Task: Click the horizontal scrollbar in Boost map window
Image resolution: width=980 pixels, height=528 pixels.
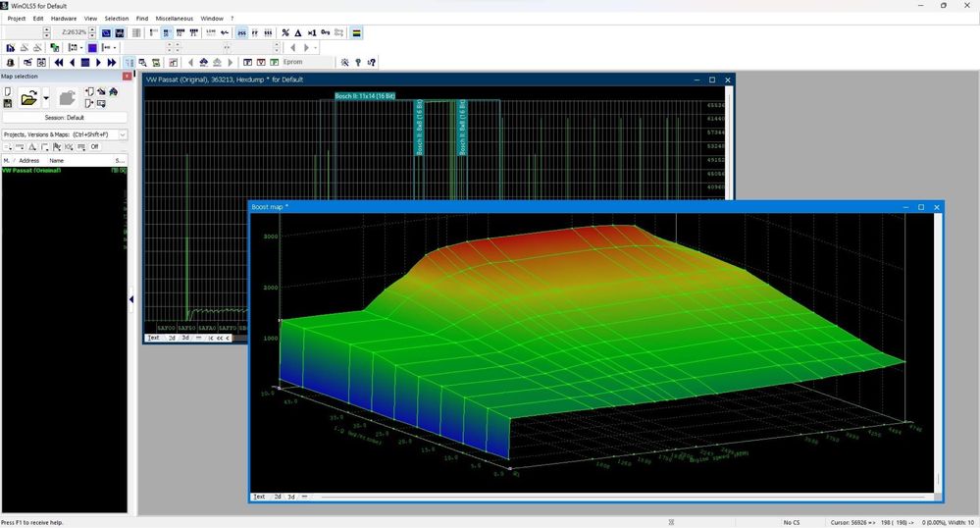Action: point(622,497)
